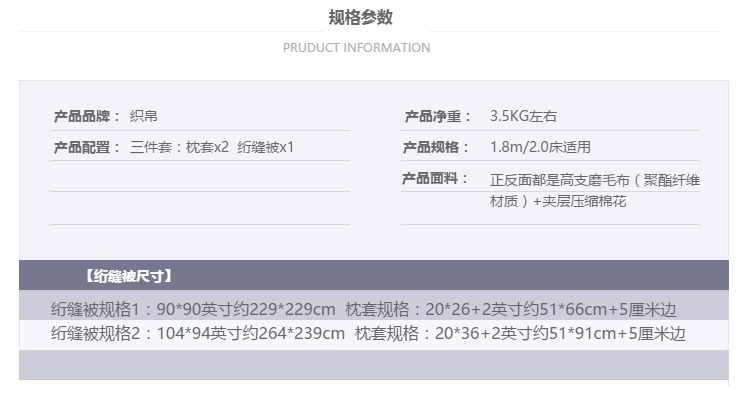This screenshot has width=750, height=411.
Task: Click the blank row under 产品配置
Action: click(x=199, y=177)
